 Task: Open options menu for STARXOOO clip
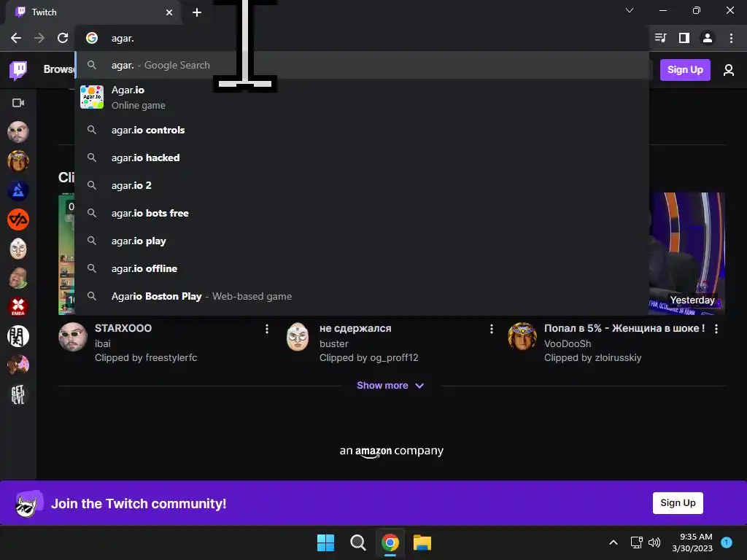(267, 329)
